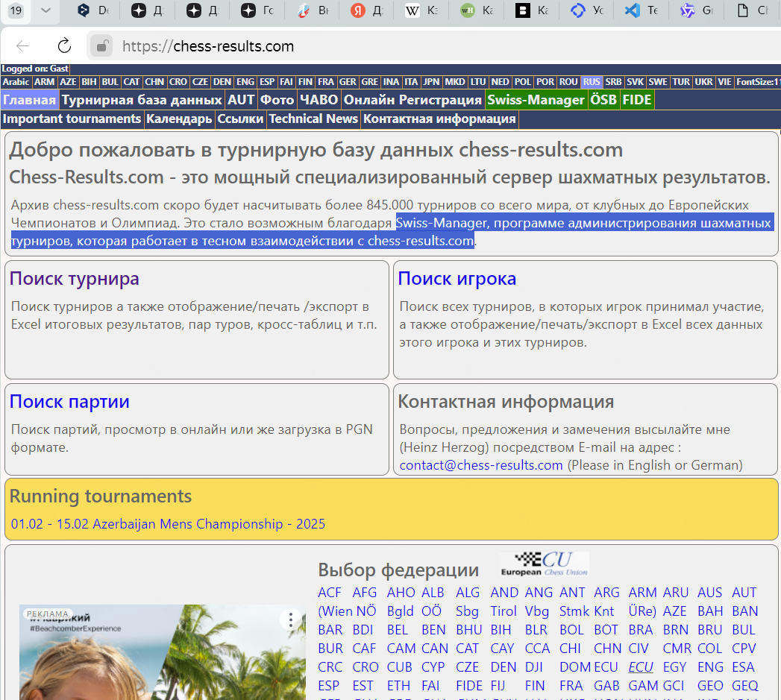The image size is (781, 700).
Task: Switch to the Wikipedia W tab
Action: tap(412, 10)
